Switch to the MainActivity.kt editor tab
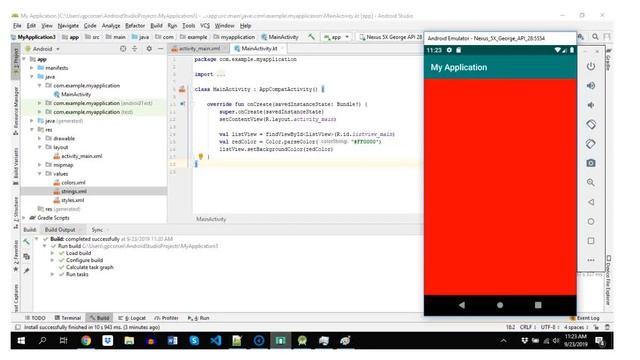The image size is (640, 360). 259,49
